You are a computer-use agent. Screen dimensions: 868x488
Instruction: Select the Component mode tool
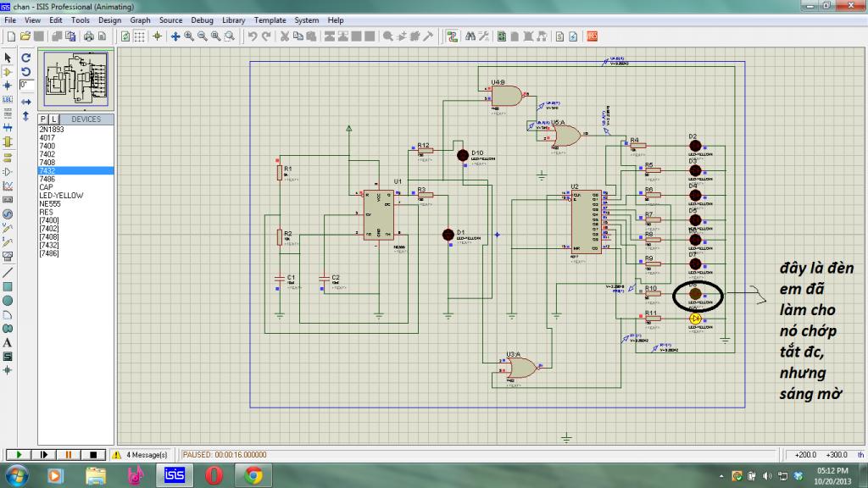[x=8, y=72]
